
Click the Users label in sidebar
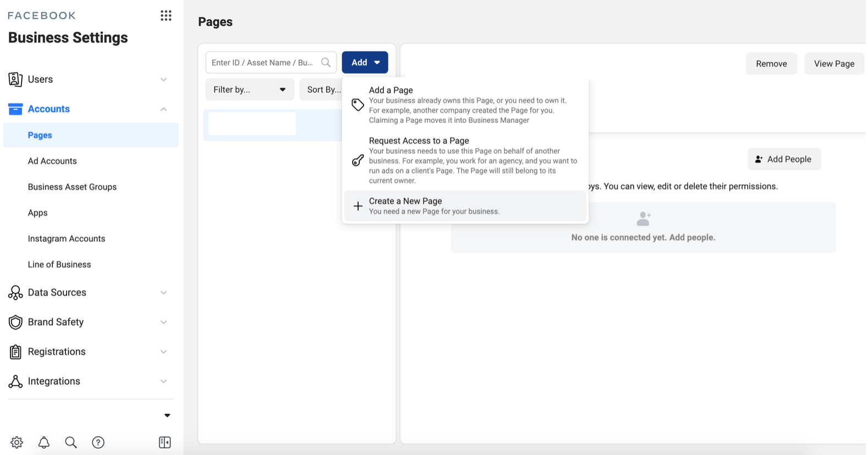pyautogui.click(x=40, y=79)
